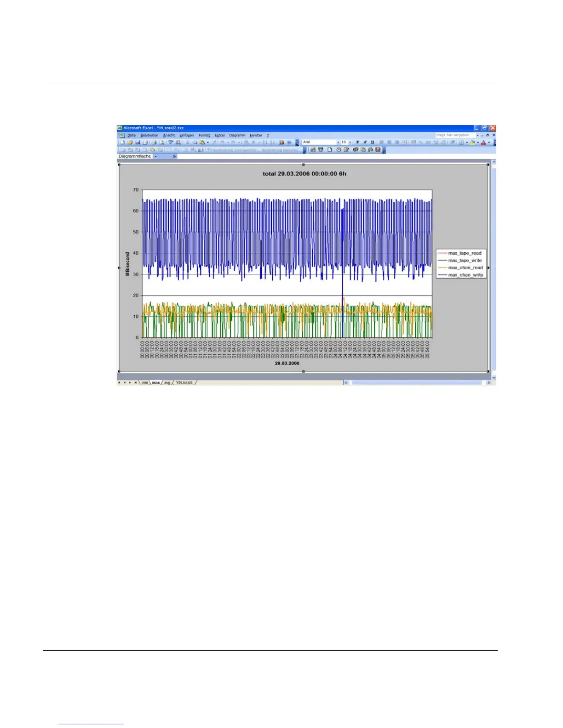Click the Center alignment icon
Image resolution: width=563 pixels, height=728 pixels.
coord(389,142)
